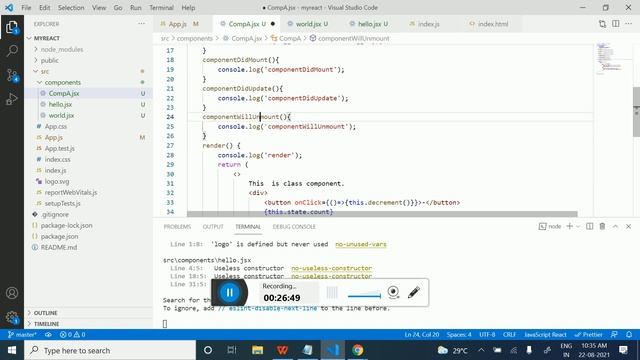640x360 pixels.
Task: Click the Windows search box in taskbar
Action: click(x=110, y=350)
